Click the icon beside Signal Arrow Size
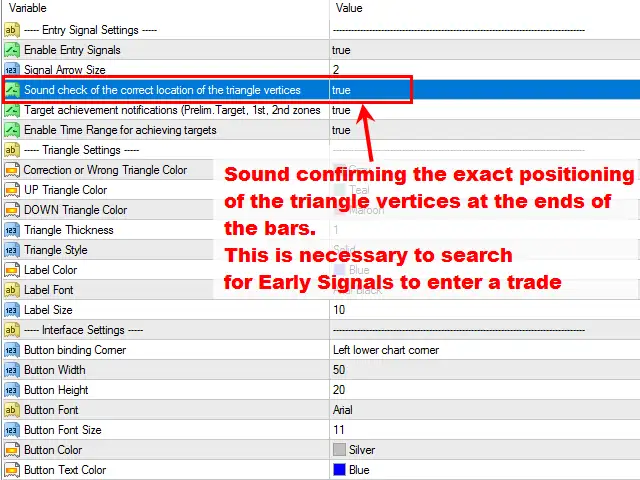This screenshot has height=480, width=640. (12, 70)
